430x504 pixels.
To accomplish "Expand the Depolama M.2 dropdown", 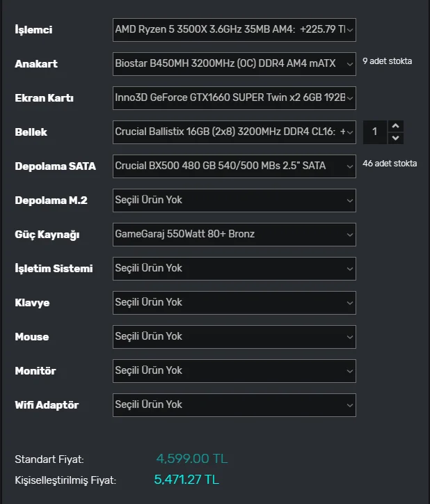I will [234, 200].
